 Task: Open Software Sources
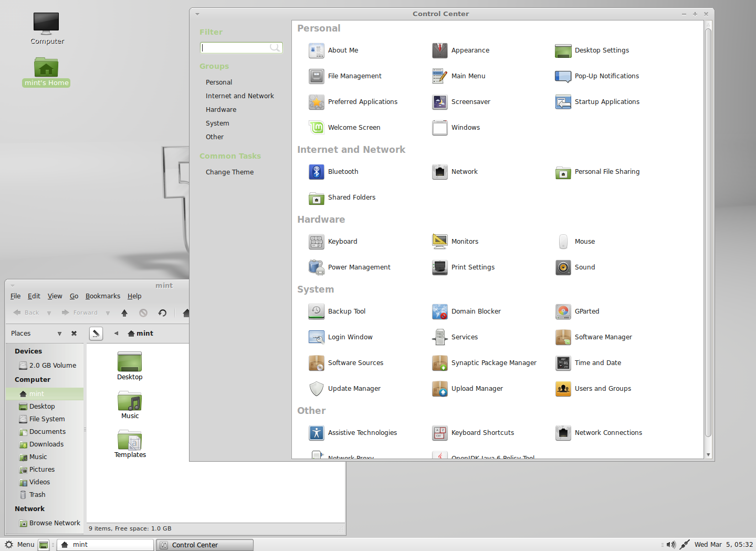click(x=346, y=363)
